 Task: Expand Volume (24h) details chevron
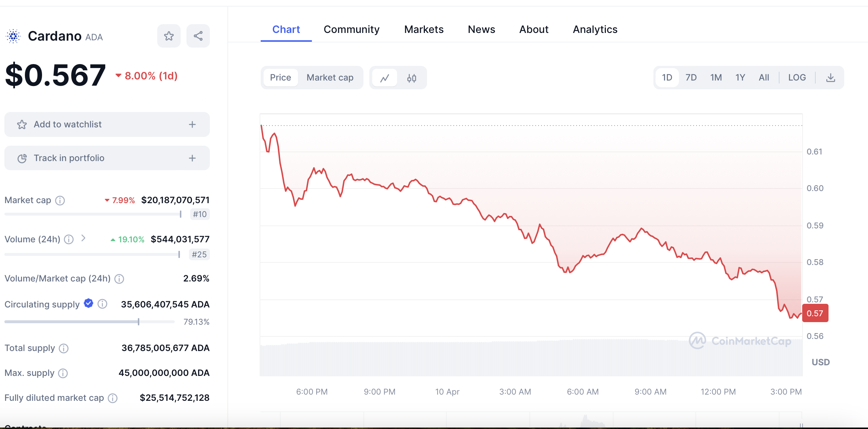(x=83, y=238)
